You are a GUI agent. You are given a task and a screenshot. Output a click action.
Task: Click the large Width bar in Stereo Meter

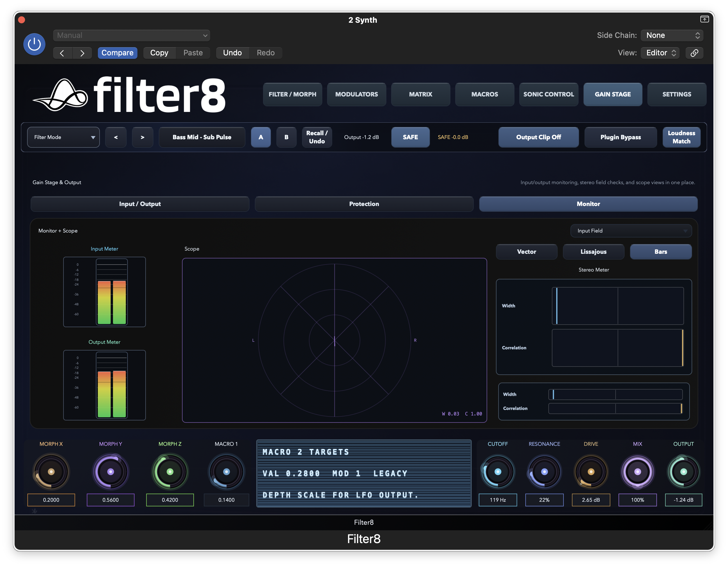coord(618,306)
